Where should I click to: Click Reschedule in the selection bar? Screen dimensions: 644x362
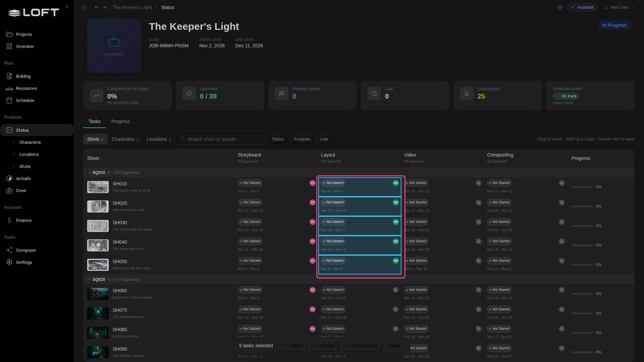361,346
